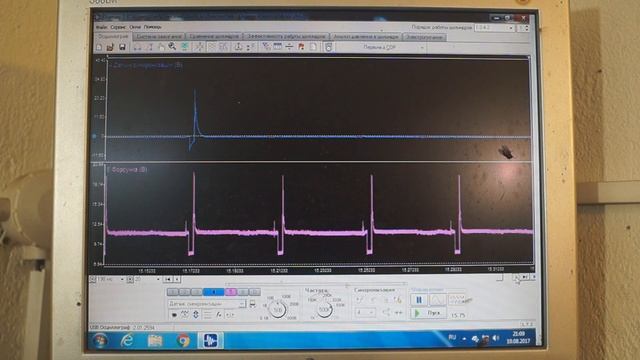Screen dimensions: 640x360
Task: Click the Частота frequency rotary knob
Action: coord(324,309)
